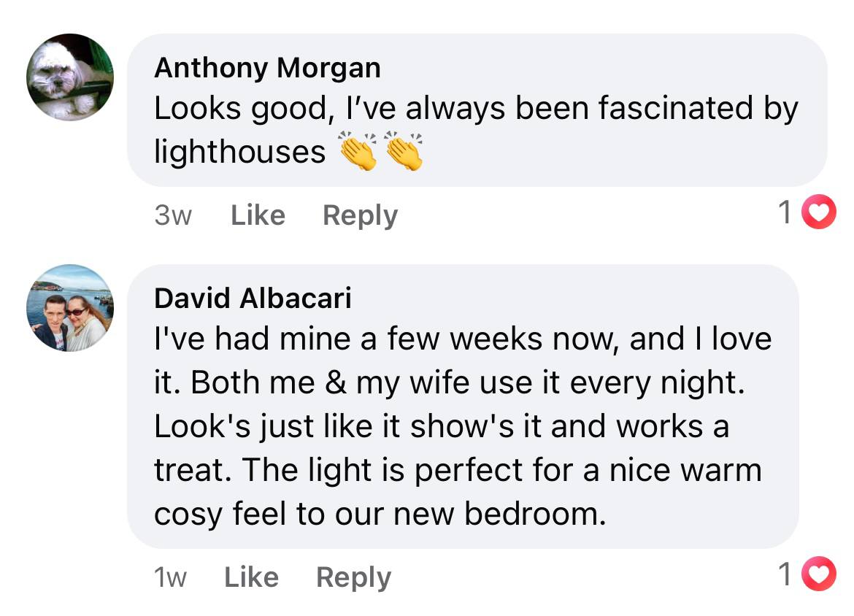The width and height of the screenshot is (854, 616).
Task: Click the David Albacari name link
Action: pos(253,299)
